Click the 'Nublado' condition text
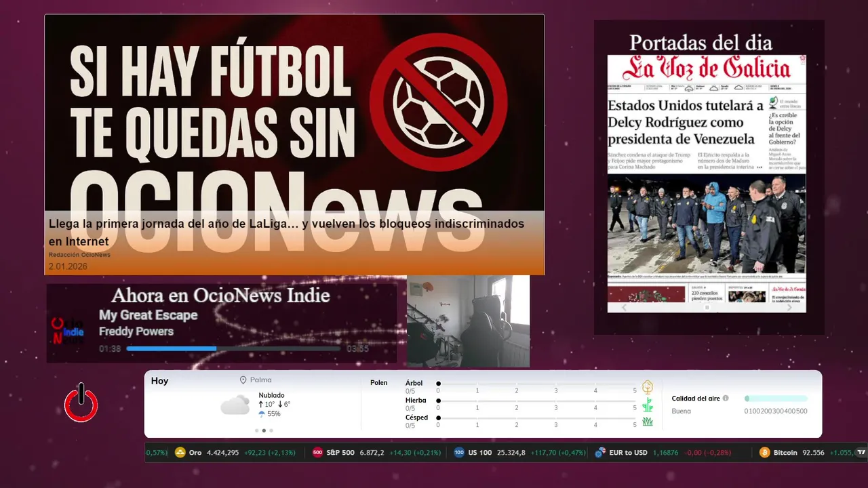The width and height of the screenshot is (868, 488). pos(271,395)
